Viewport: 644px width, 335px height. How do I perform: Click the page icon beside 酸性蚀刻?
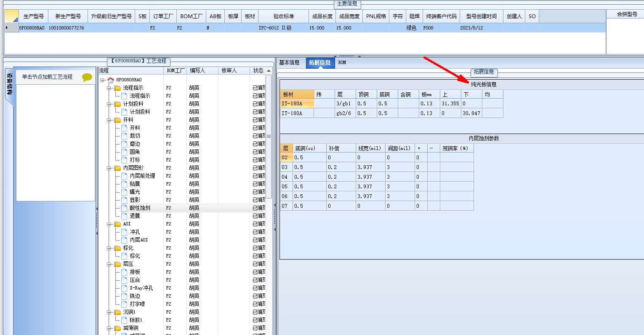click(x=124, y=208)
